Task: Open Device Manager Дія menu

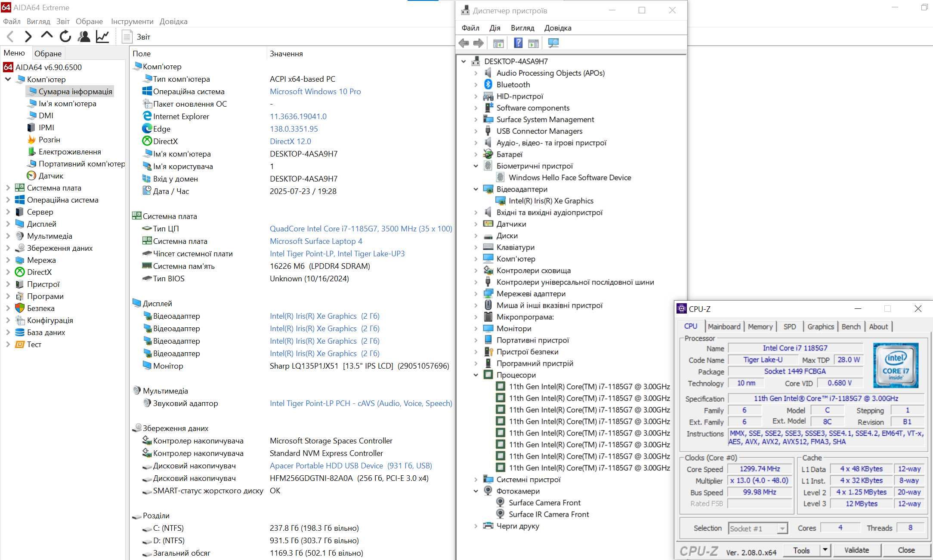Action: (x=494, y=28)
